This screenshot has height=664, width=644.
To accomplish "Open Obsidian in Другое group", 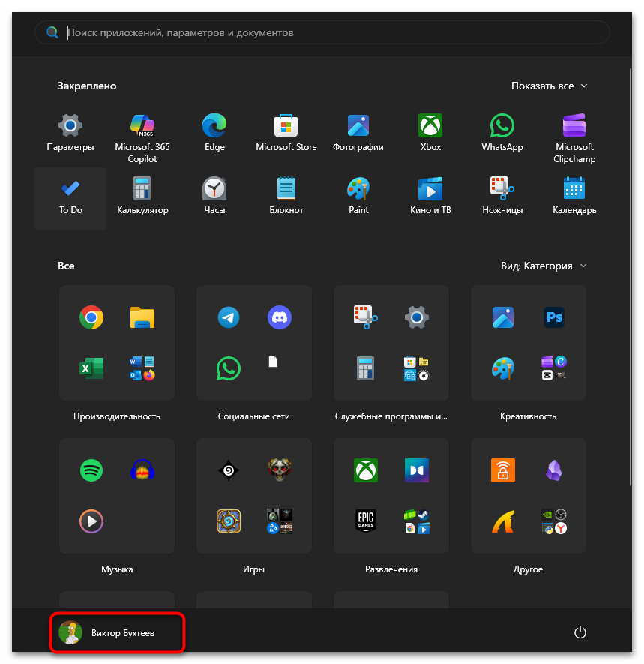I will click(554, 470).
